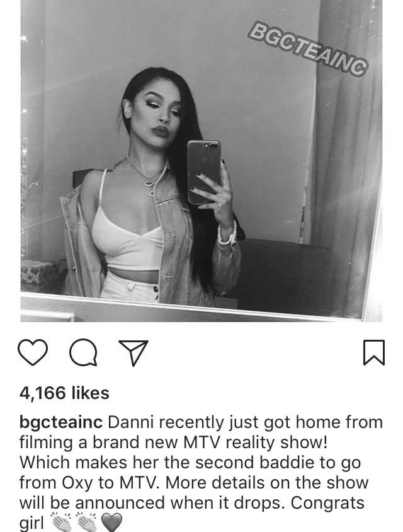This screenshot has height=532, width=403.
Task: Tap the black-and-white selfie photo
Action: pyautogui.click(x=201, y=161)
